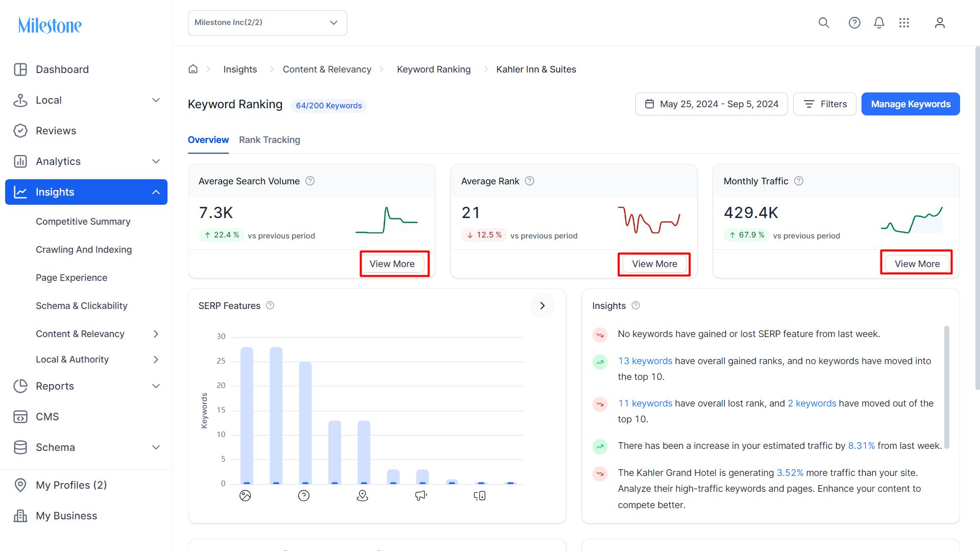Open the user profile icon
Viewport: 980px width, 551px height.
point(940,23)
